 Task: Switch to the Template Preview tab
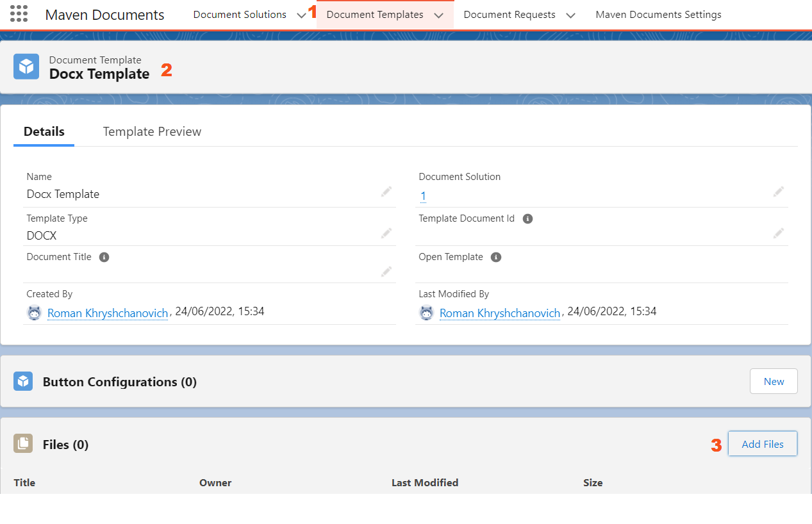coord(152,131)
